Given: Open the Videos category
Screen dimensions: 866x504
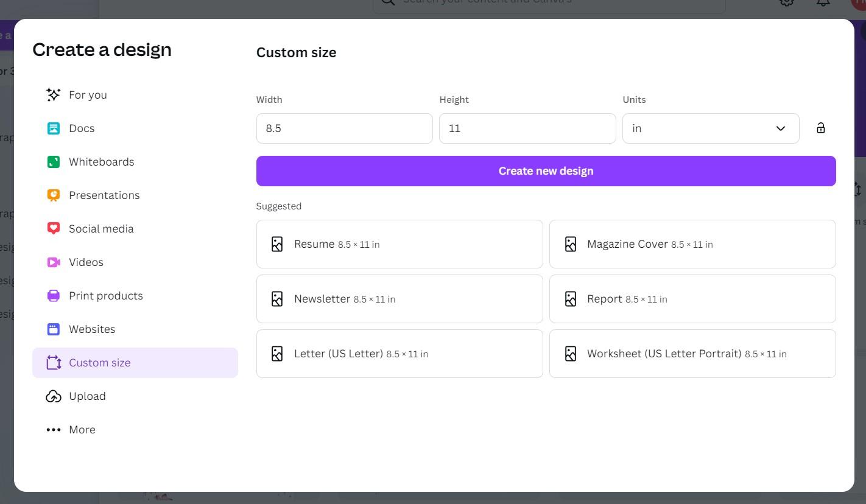Looking at the screenshot, I should click(x=135, y=262).
